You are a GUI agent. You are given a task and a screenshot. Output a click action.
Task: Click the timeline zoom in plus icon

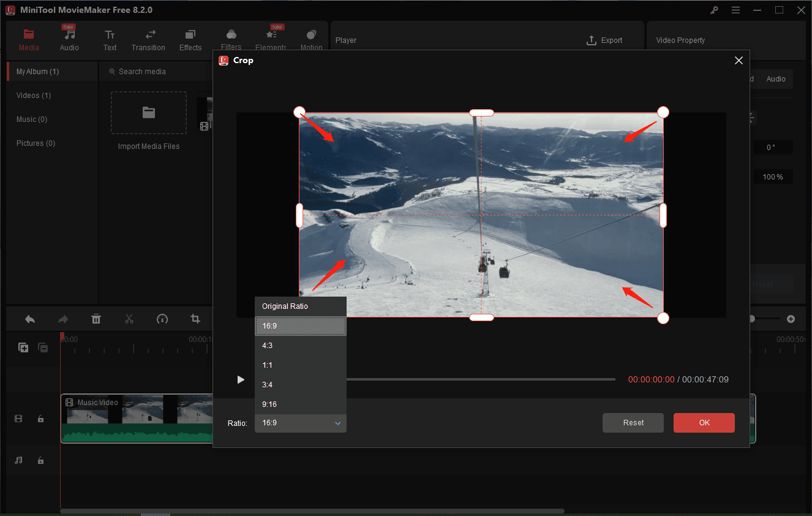(791, 319)
